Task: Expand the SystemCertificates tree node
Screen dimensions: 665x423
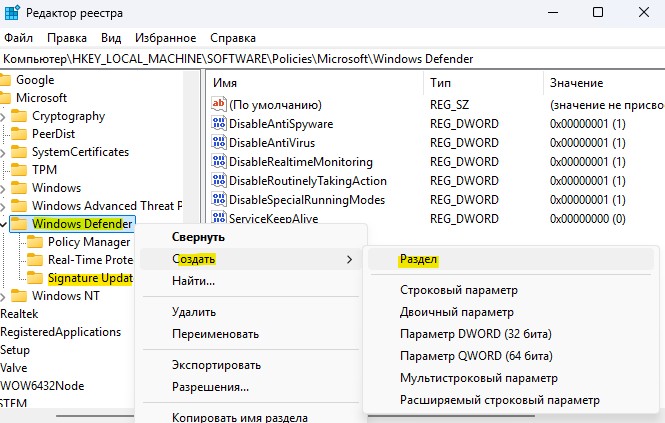Action: pos(3,152)
